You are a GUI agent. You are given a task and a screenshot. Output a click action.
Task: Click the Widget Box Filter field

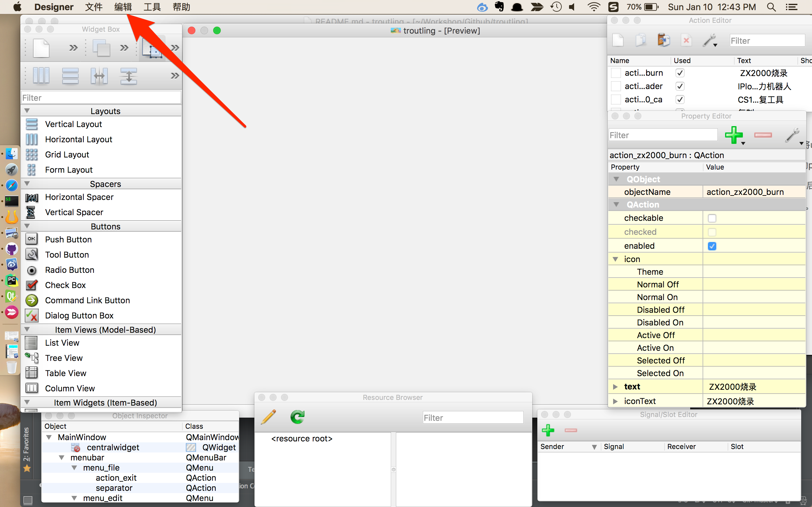(101, 98)
